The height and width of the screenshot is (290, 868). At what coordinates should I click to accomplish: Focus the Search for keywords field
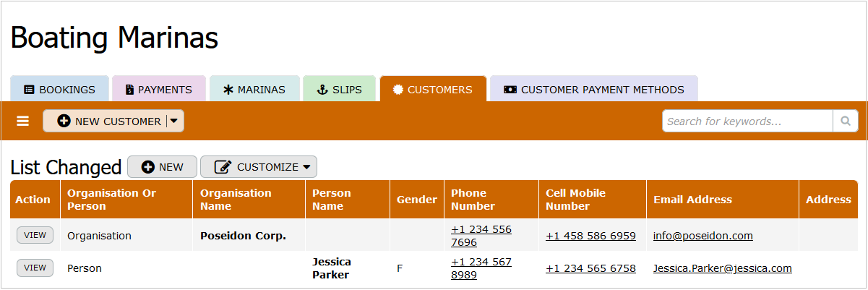pos(747,121)
